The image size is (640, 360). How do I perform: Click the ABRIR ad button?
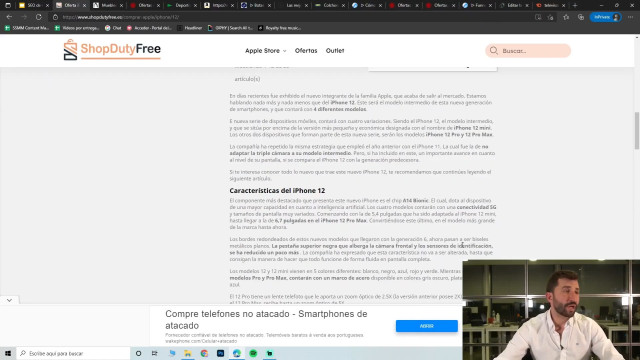[x=427, y=326]
